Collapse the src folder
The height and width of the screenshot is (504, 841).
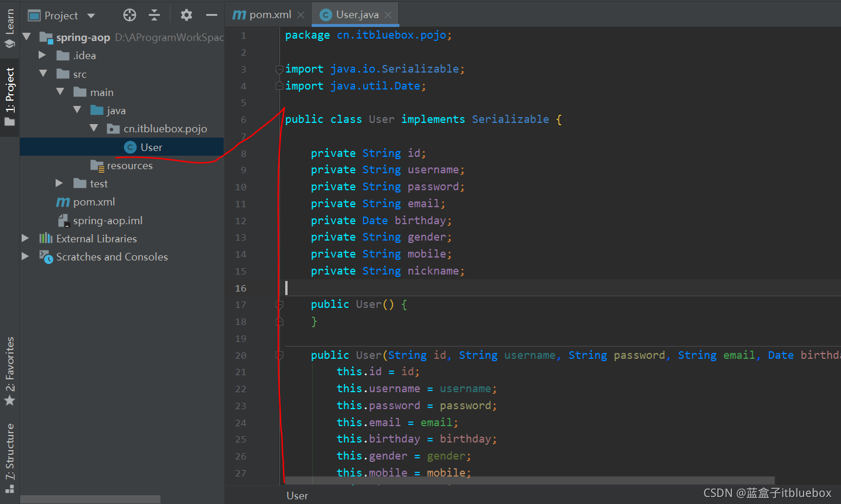(x=43, y=74)
